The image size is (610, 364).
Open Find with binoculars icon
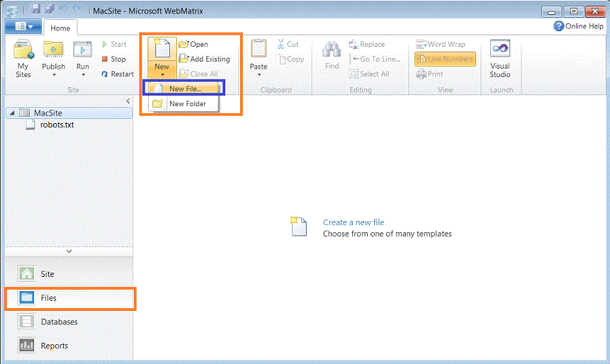pos(332,55)
